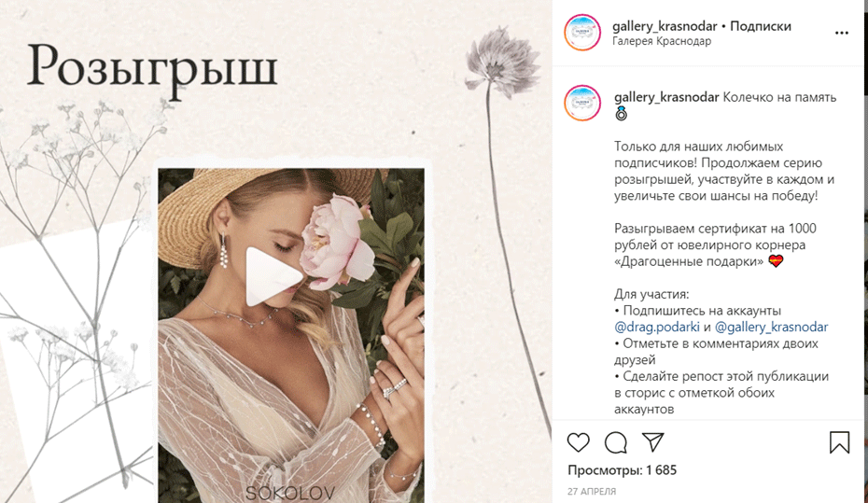This screenshot has width=868, height=503.
Task: Open gallery_krasnodar username in header
Action: click(x=665, y=26)
